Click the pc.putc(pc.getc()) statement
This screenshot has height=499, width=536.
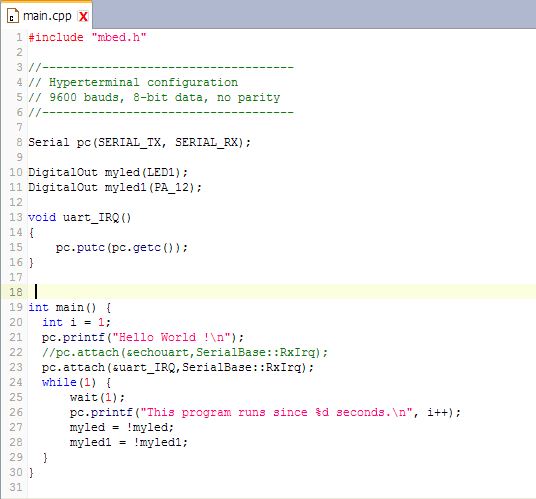(x=122, y=247)
